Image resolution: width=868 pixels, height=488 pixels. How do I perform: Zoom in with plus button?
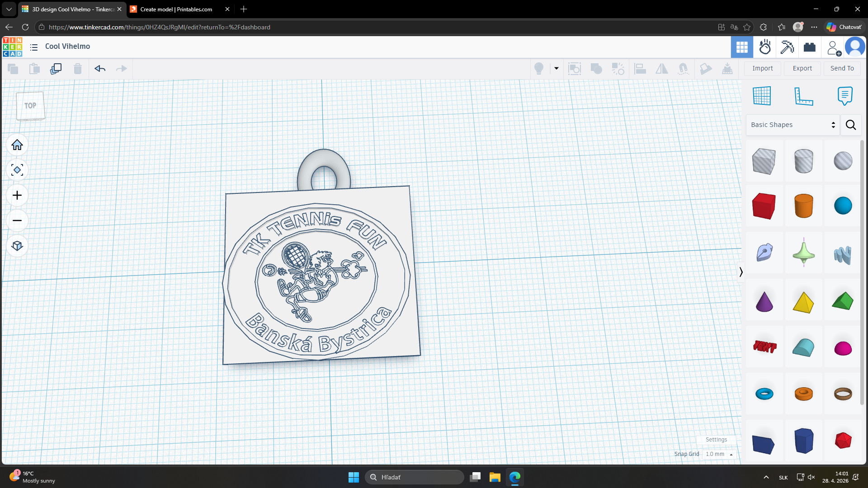pyautogui.click(x=17, y=196)
